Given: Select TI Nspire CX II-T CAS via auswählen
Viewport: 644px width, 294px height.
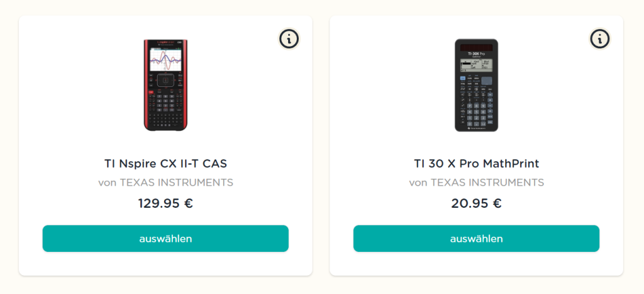Looking at the screenshot, I should pyautogui.click(x=165, y=239).
